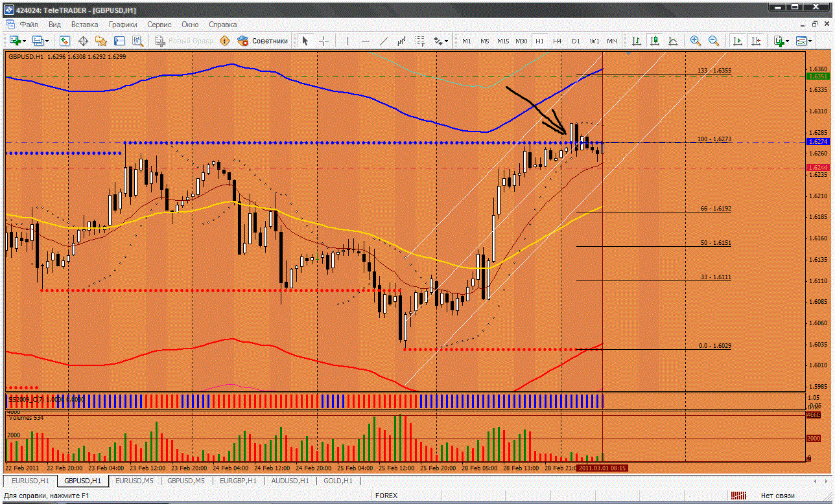Click the chart window icon beside Файл
Image resolution: width=835 pixels, height=504 pixels.
coord(9,24)
